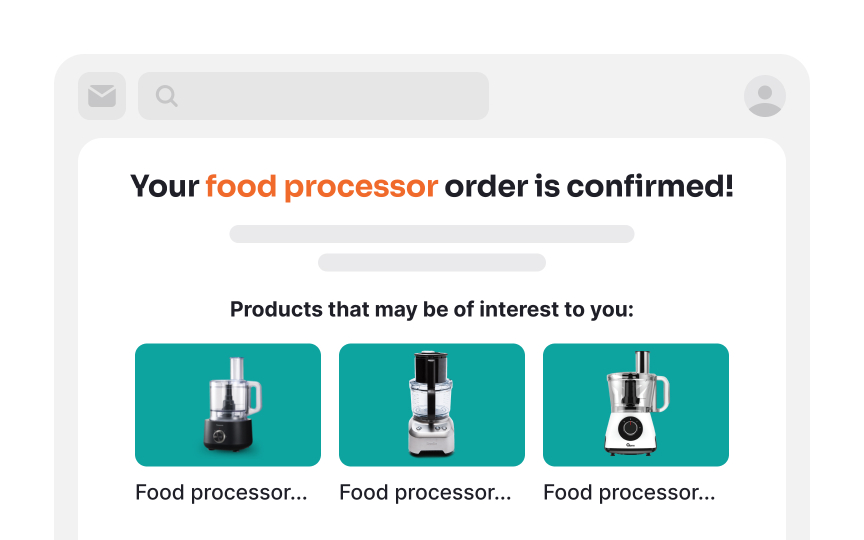
Task: Click the round dial on white processor
Action: tap(630, 428)
